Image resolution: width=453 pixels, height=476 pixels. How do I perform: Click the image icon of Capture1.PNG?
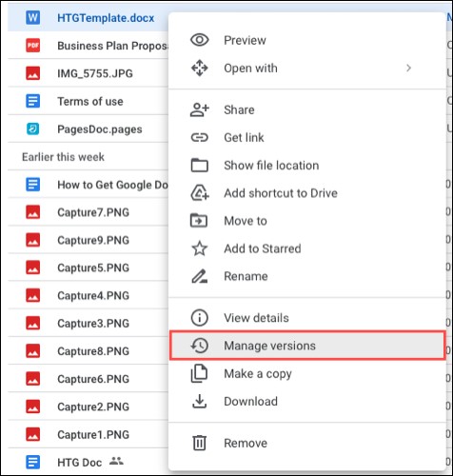(32, 434)
